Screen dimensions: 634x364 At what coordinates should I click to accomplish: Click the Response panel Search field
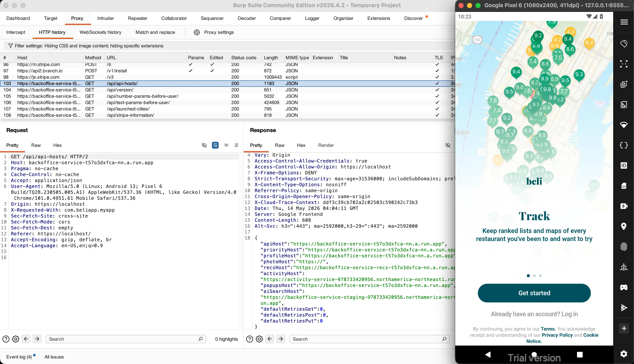(x=369, y=339)
